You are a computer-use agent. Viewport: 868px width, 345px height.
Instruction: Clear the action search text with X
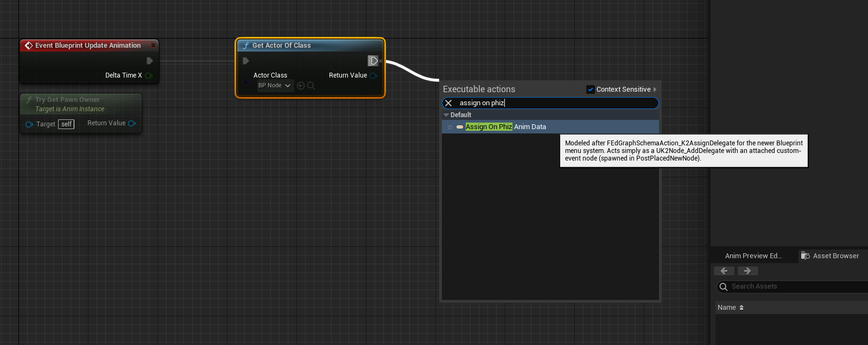coord(448,103)
